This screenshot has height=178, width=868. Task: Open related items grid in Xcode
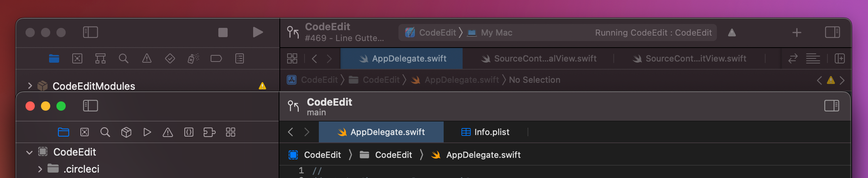292,58
